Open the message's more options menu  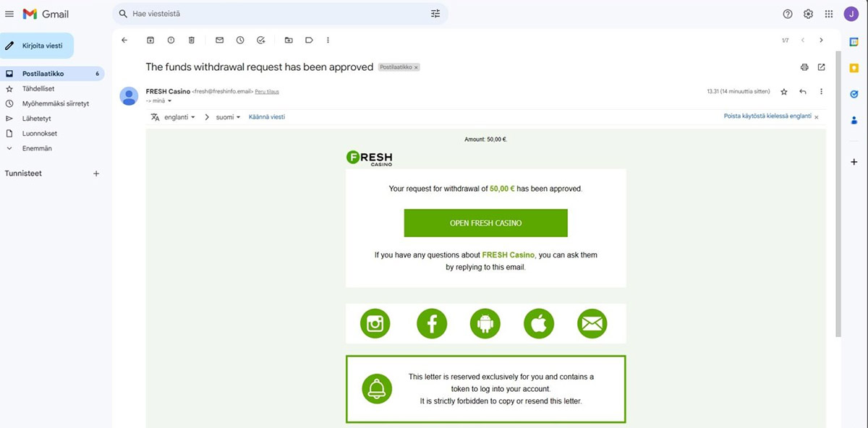click(x=821, y=92)
